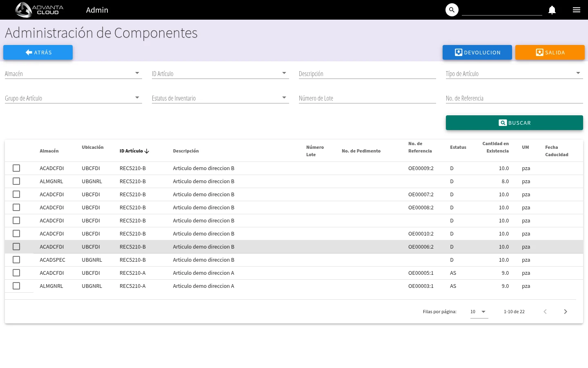Sort by ID Artículo column header
This screenshot has width=588, height=368.
tap(131, 151)
